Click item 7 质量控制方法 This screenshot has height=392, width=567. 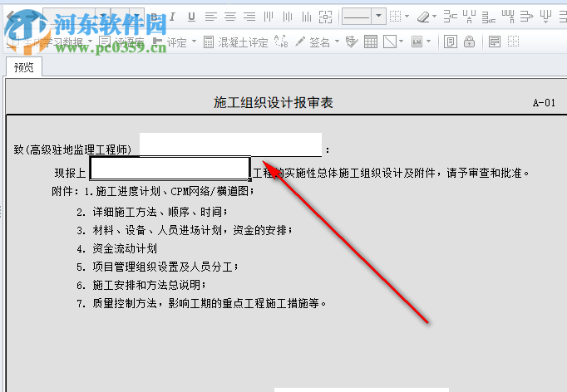point(201,303)
